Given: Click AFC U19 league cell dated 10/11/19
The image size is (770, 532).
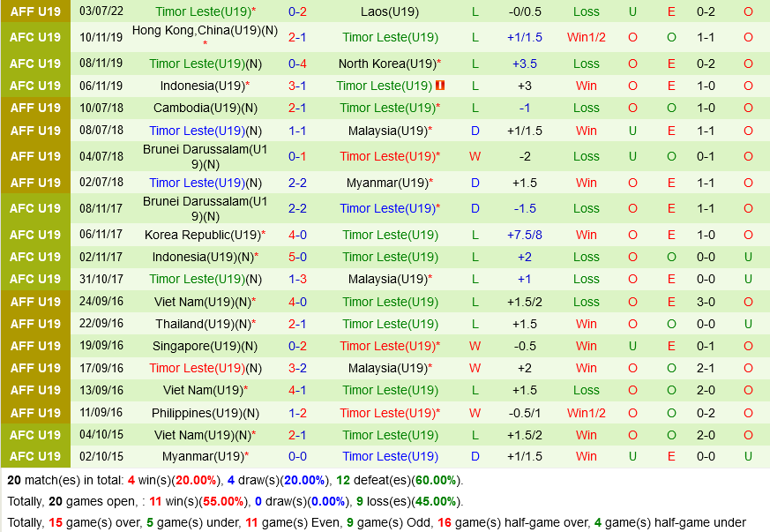Looking at the screenshot, I should point(35,37).
